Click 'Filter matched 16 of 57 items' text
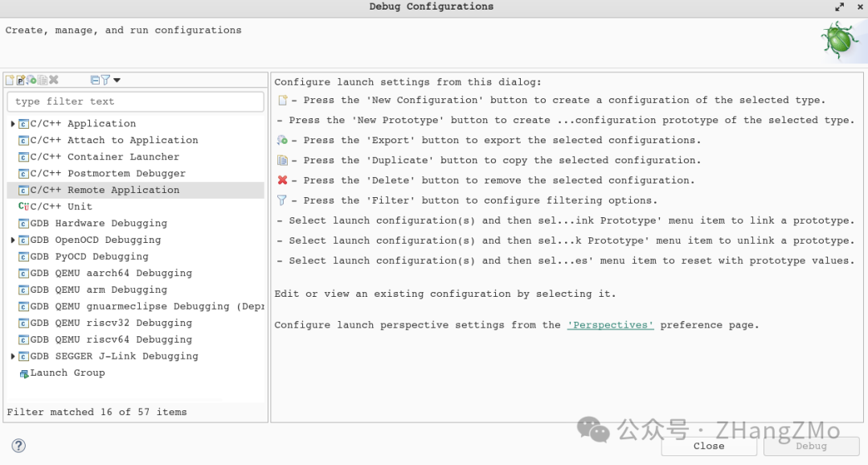 pyautogui.click(x=97, y=413)
